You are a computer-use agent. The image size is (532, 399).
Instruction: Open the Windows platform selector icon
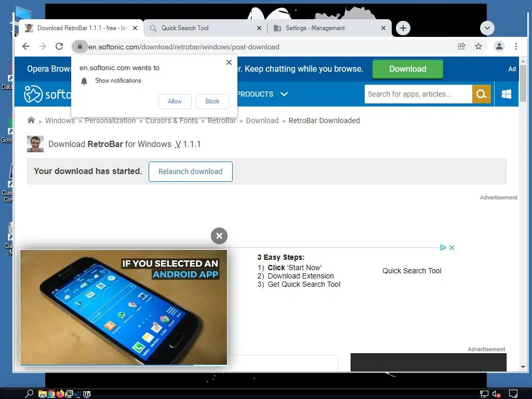[x=507, y=94]
